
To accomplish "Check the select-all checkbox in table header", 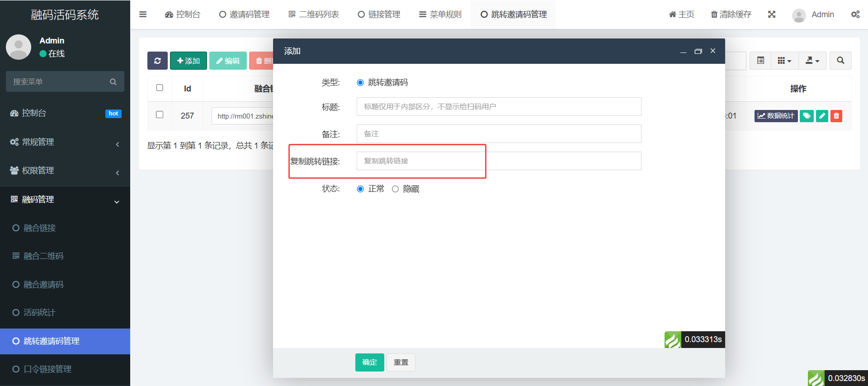I will tap(160, 88).
